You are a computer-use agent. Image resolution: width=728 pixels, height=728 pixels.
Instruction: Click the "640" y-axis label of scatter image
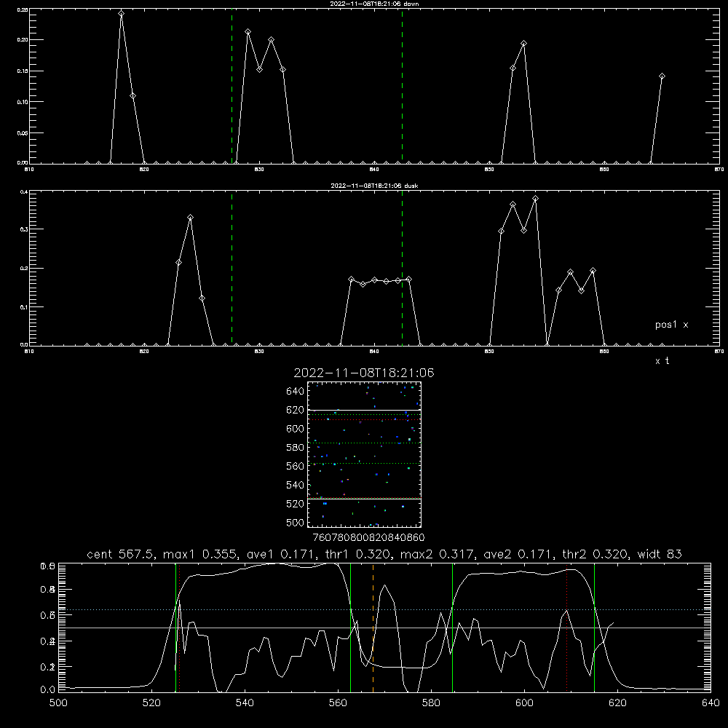pos(296,392)
